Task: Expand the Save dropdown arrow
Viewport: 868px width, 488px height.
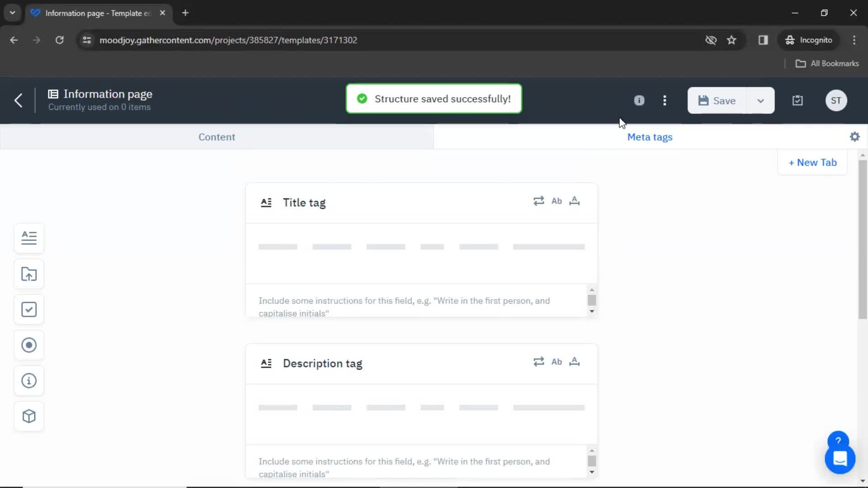Action: tap(760, 100)
